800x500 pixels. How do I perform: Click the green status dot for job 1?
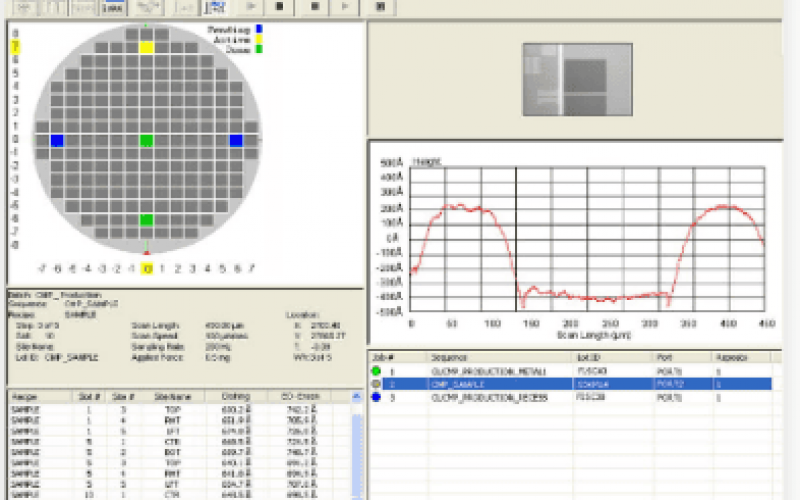(378, 371)
